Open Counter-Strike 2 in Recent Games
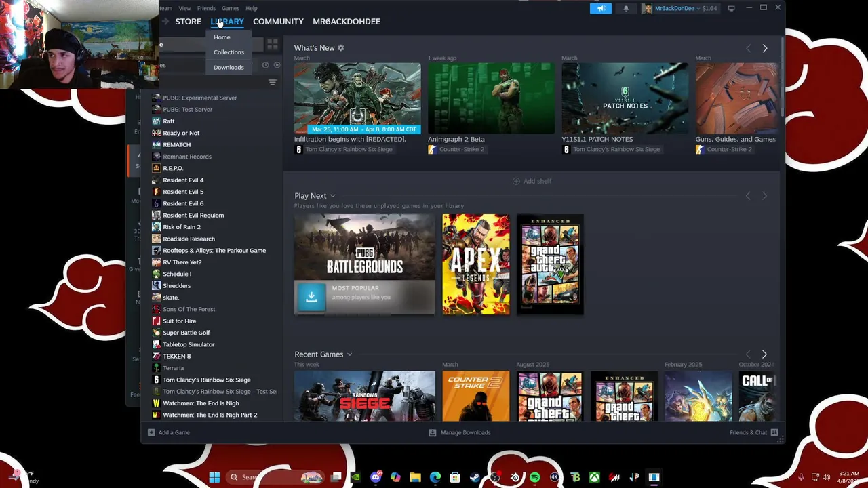The image size is (868, 488). [476, 396]
